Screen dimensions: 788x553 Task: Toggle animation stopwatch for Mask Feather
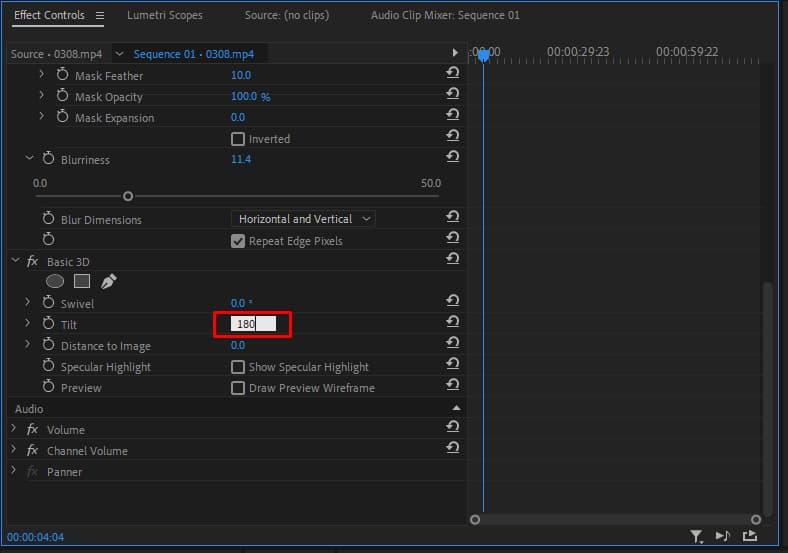pyautogui.click(x=62, y=74)
